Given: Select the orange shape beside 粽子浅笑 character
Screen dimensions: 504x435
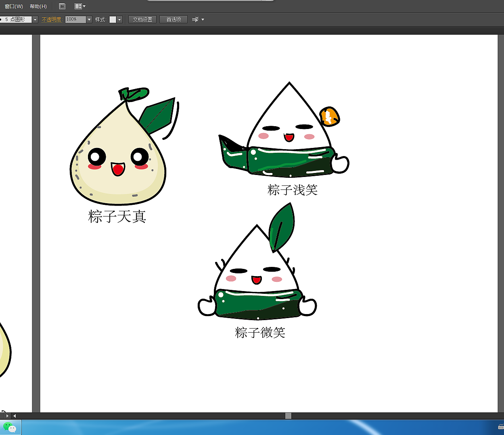Looking at the screenshot, I should click(x=330, y=117).
